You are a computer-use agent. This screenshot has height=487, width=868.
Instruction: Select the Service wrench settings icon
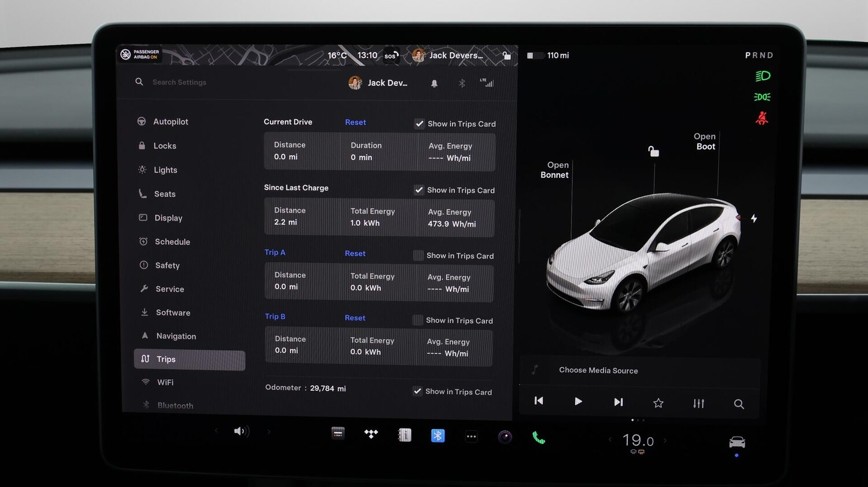click(x=142, y=288)
